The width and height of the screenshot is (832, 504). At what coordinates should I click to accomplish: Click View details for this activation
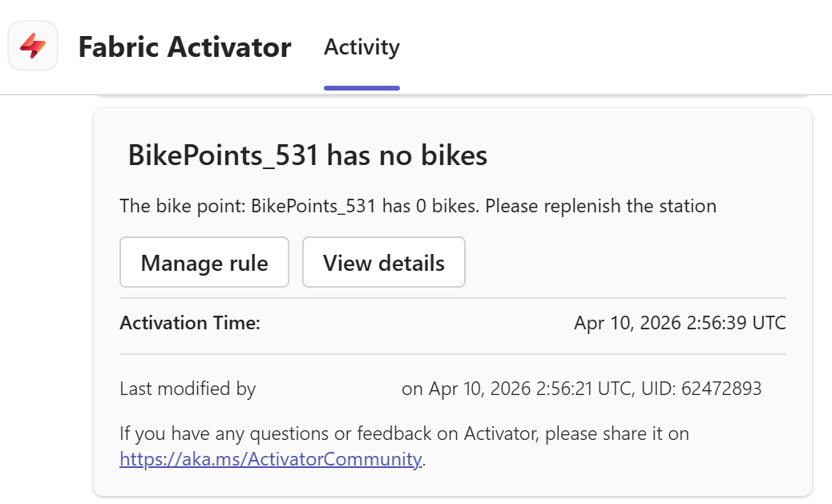[383, 262]
